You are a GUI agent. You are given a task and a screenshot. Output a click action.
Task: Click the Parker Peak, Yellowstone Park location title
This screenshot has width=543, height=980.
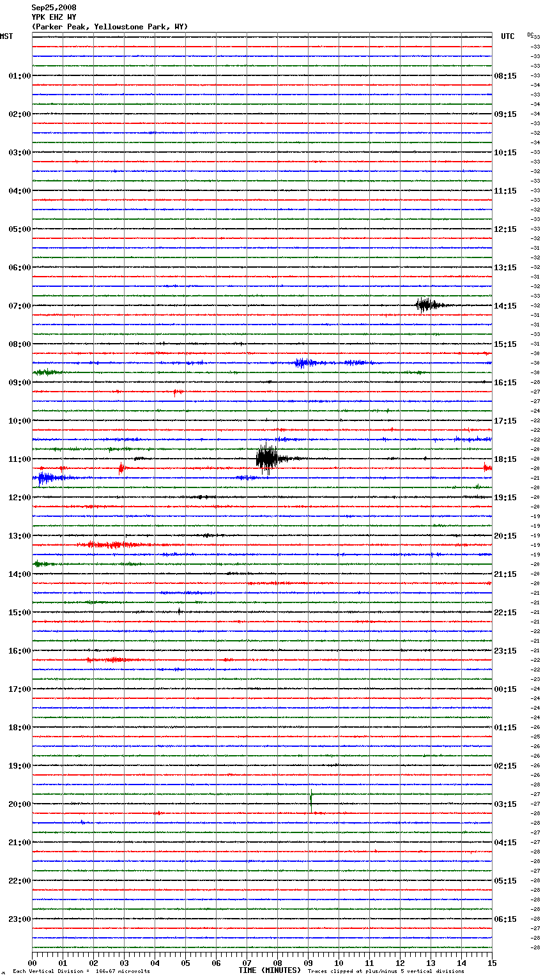click(x=109, y=27)
